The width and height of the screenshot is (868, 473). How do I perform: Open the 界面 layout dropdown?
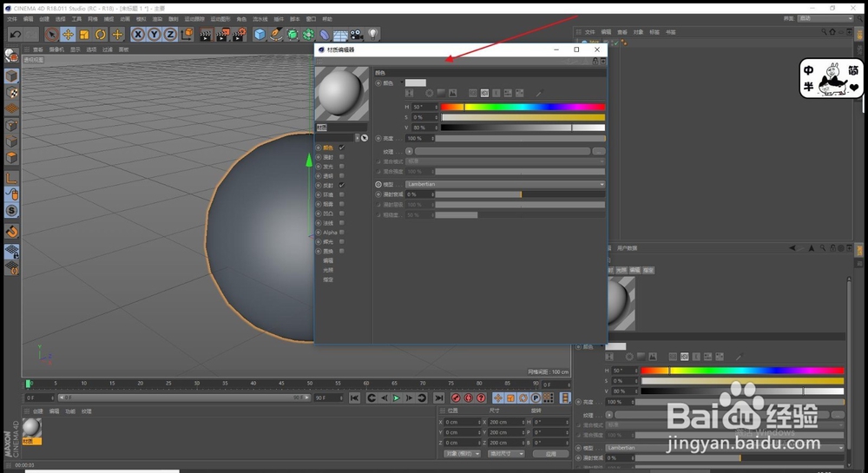point(826,18)
